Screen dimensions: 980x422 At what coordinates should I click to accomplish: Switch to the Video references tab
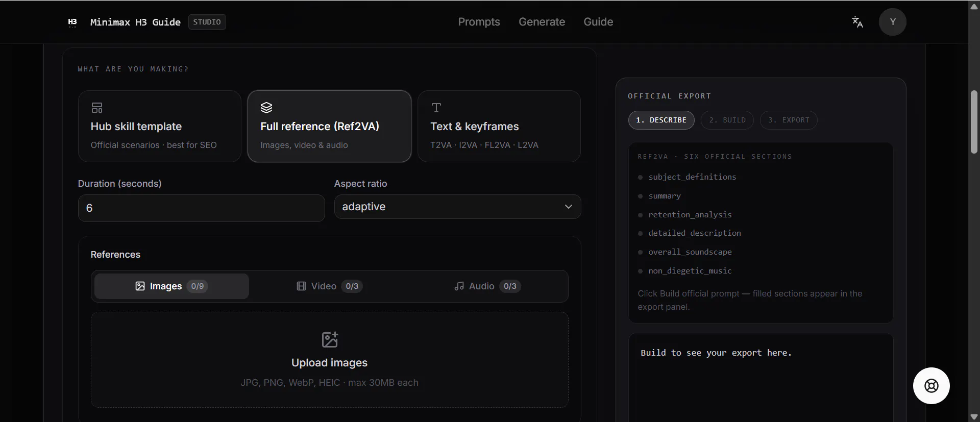click(329, 286)
